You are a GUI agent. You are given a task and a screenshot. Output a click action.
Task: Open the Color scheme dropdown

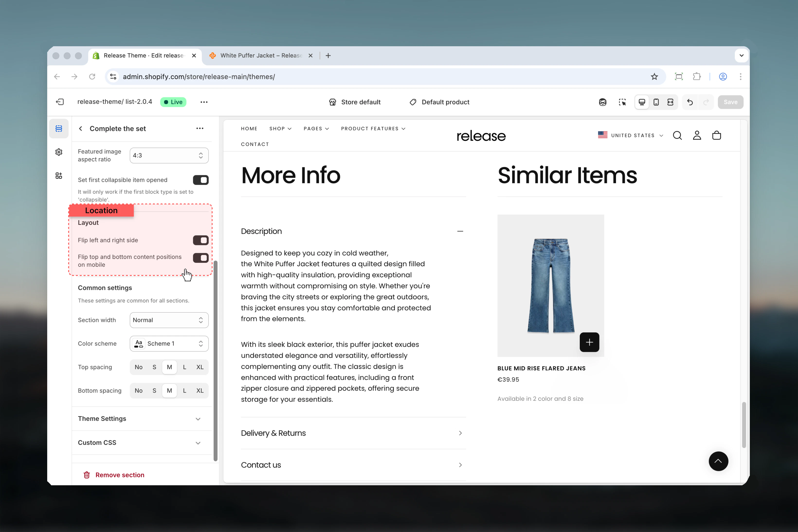coord(169,343)
